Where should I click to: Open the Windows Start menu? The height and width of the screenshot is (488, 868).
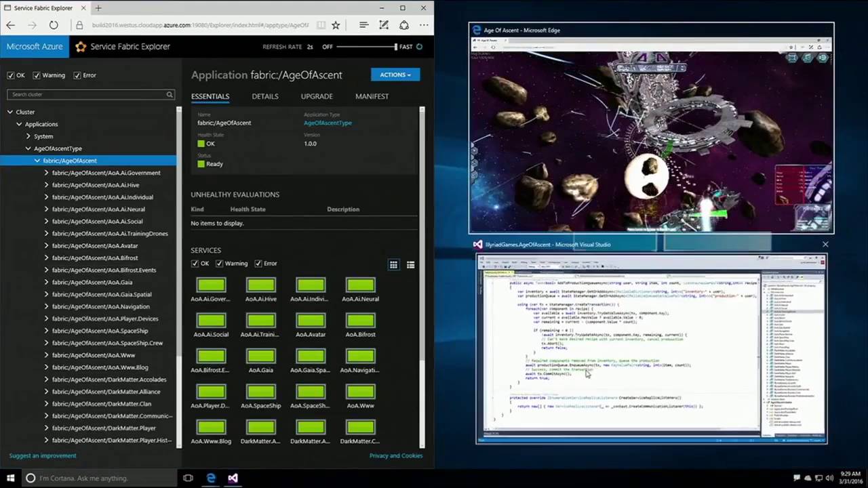tap(10, 478)
